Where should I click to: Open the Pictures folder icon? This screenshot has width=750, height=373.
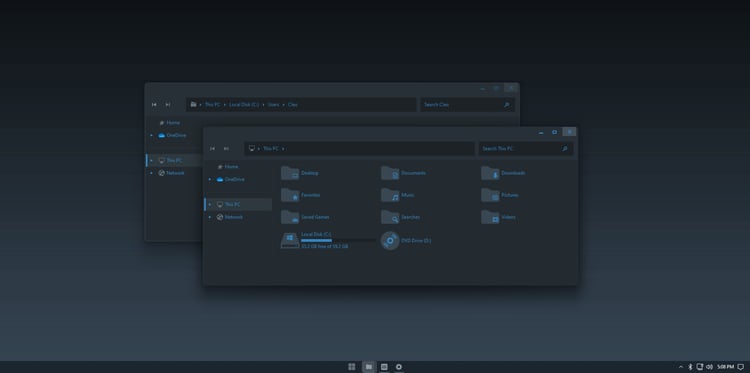[490, 195]
